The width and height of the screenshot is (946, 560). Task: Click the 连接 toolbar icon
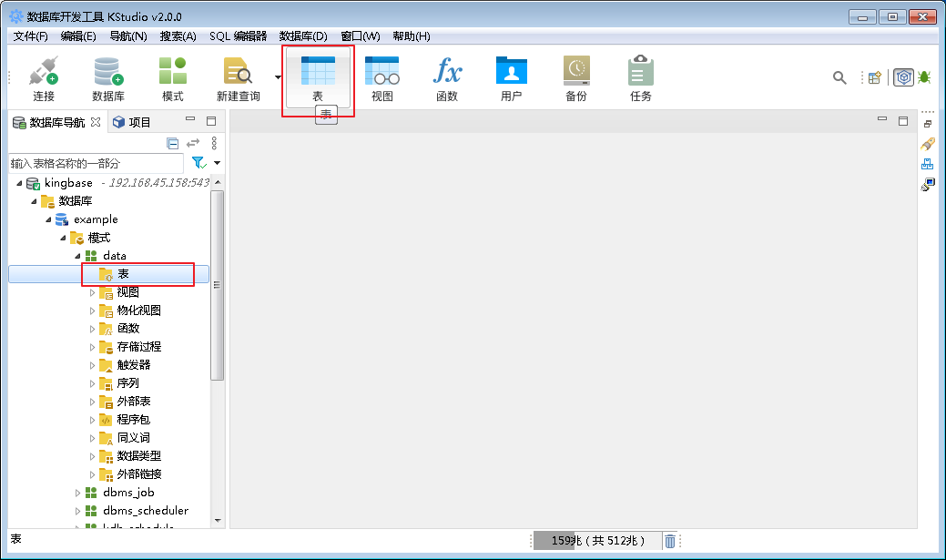pyautogui.click(x=43, y=77)
